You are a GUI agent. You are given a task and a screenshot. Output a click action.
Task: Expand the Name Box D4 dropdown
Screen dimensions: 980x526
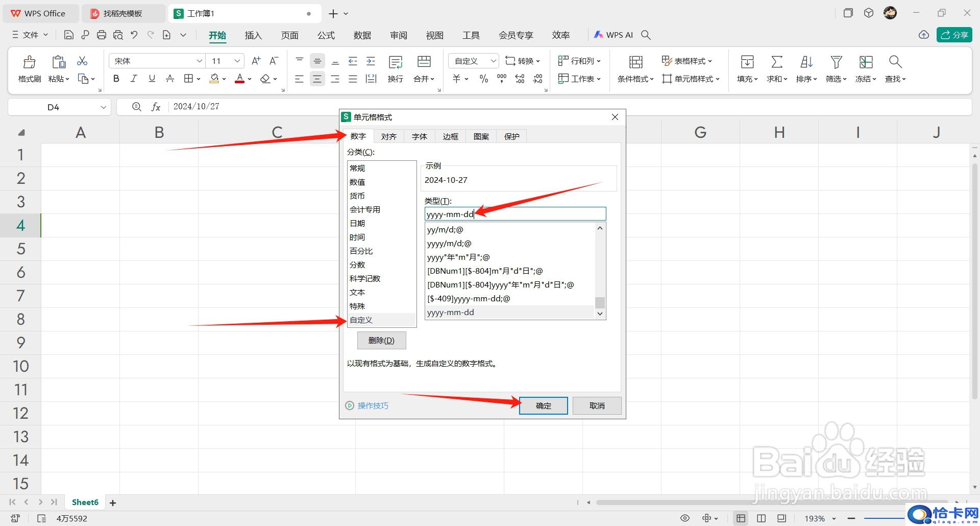coord(103,107)
